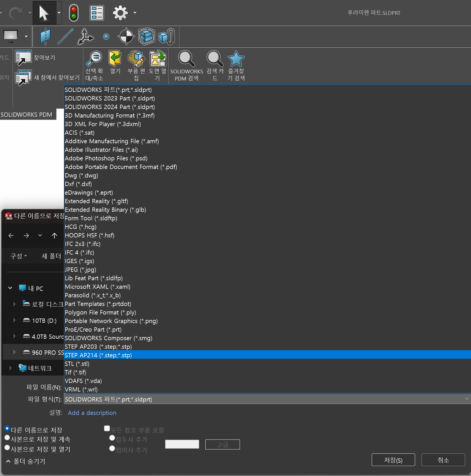Click the redo arrow icon

click(x=16, y=13)
